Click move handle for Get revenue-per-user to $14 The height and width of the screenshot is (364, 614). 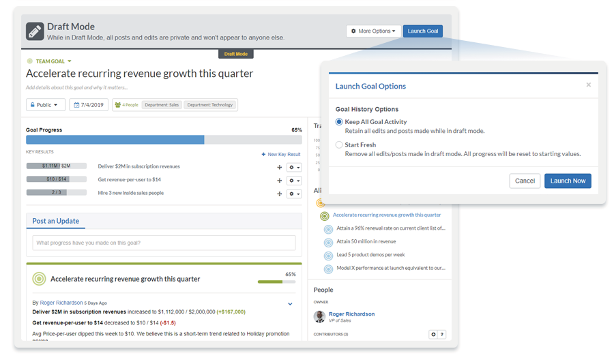pos(280,181)
